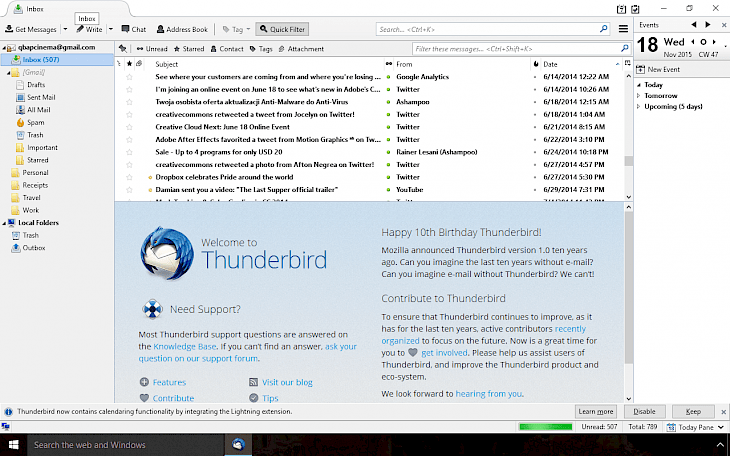Open the Receipts folder

click(x=35, y=185)
